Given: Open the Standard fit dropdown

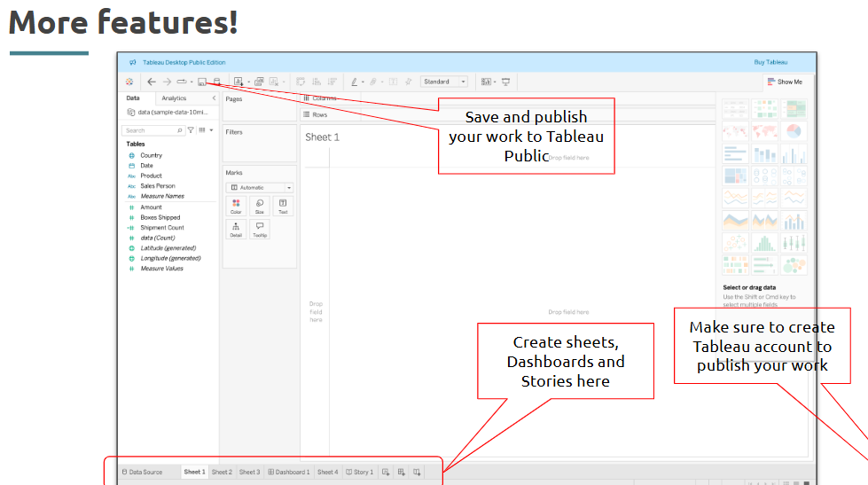Looking at the screenshot, I should click(x=444, y=82).
